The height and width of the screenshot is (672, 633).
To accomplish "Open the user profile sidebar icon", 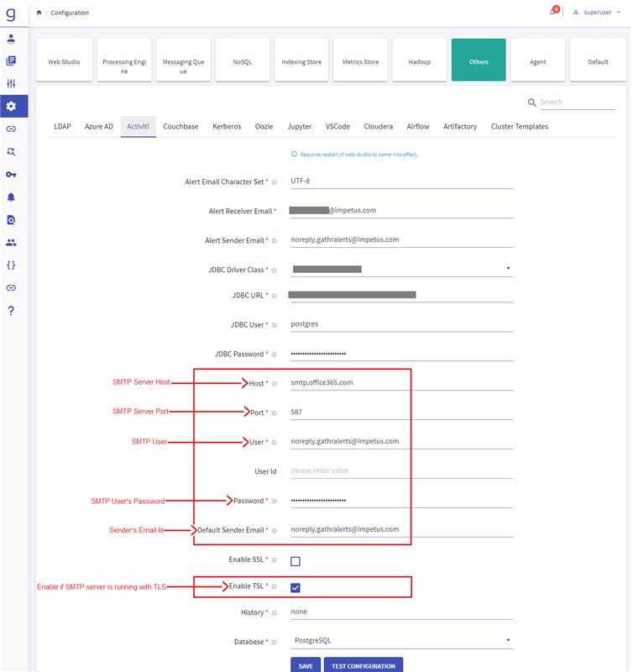I will tap(11, 39).
